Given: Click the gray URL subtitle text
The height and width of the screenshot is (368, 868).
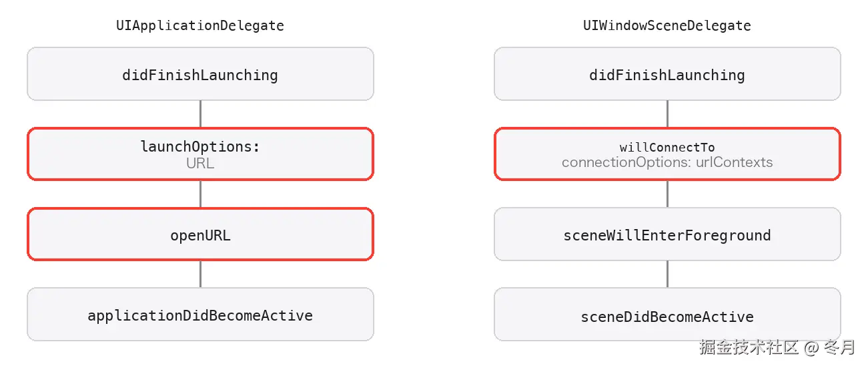Looking at the screenshot, I should tap(200, 163).
